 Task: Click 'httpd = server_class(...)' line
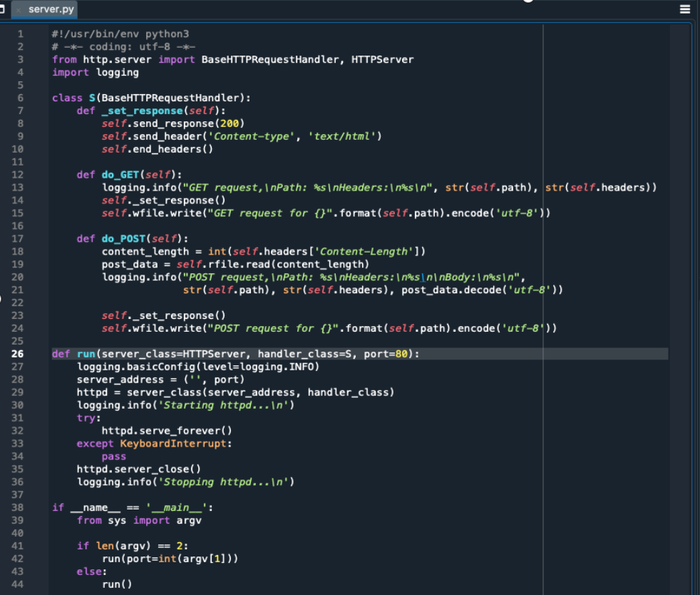(x=235, y=392)
